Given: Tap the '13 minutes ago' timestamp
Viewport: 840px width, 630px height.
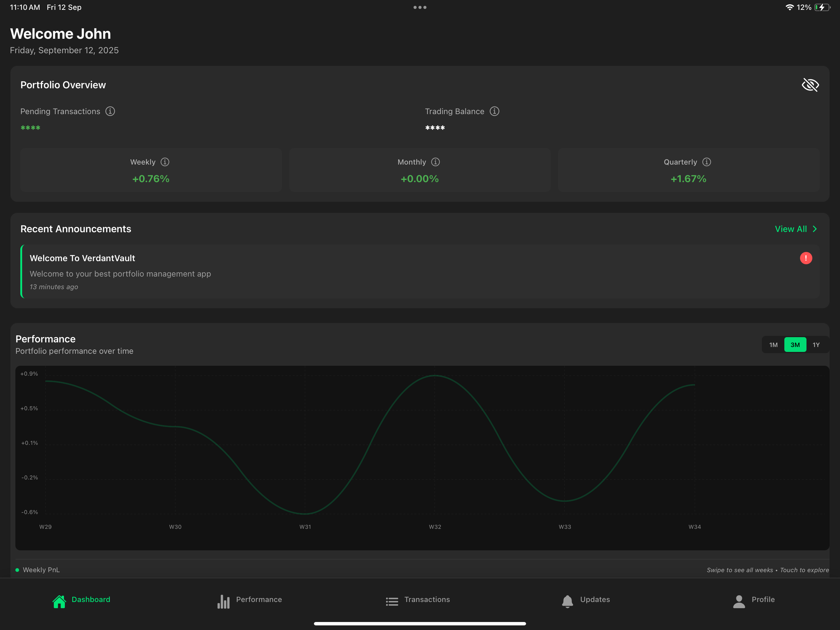Looking at the screenshot, I should coord(54,286).
